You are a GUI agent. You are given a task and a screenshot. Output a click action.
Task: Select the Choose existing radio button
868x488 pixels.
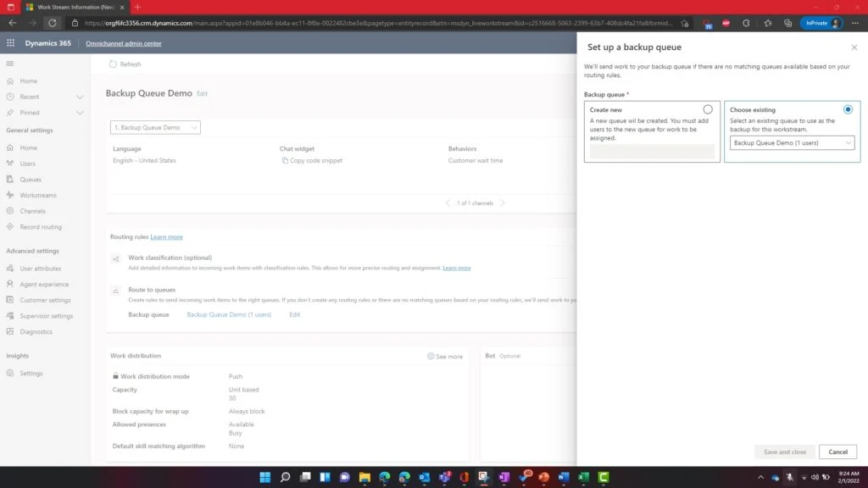848,109
